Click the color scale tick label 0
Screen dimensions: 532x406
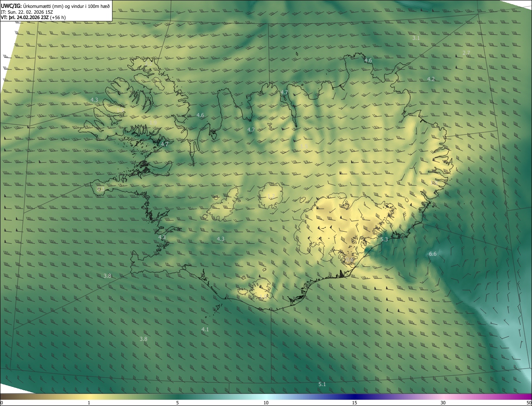(2, 403)
